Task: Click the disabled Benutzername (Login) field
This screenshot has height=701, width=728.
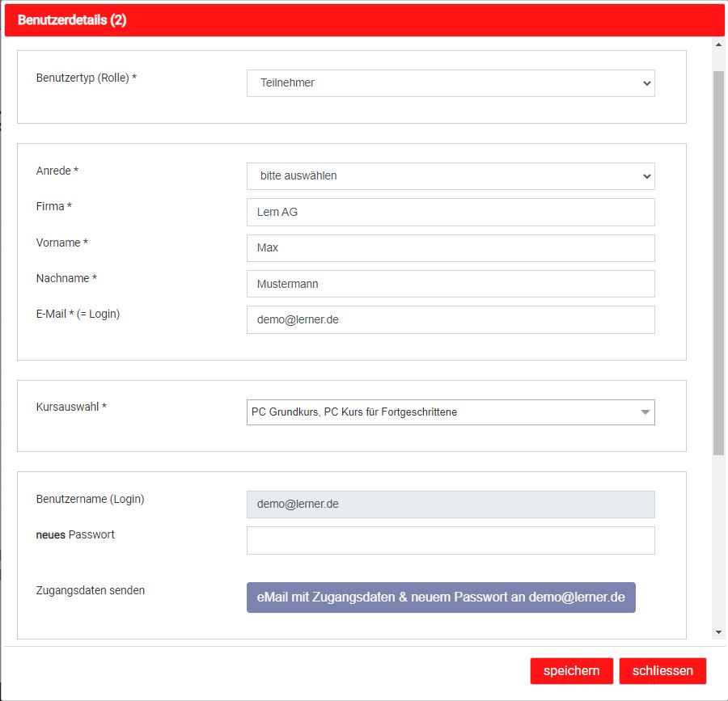Action: pyautogui.click(x=451, y=505)
